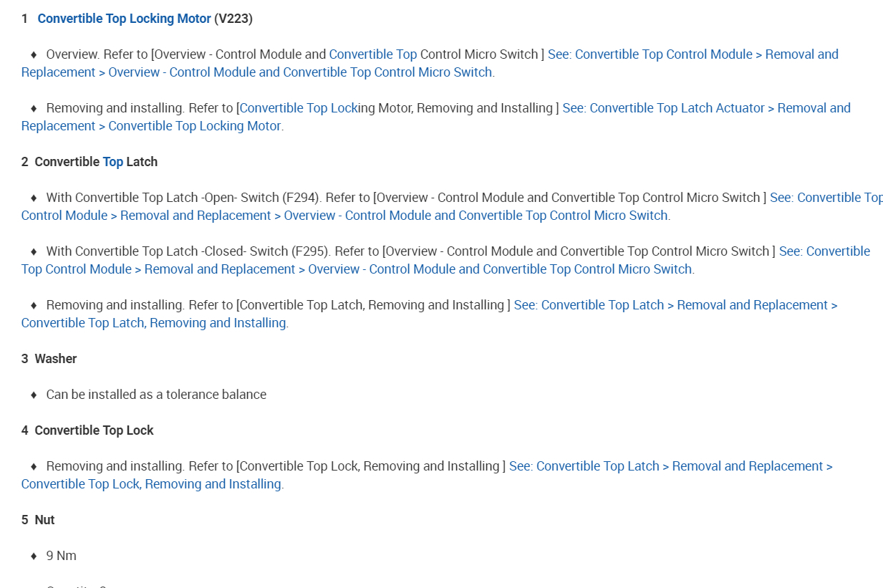Click the "(V223)" component code
The height and width of the screenshot is (588, 883).
pyautogui.click(x=233, y=19)
